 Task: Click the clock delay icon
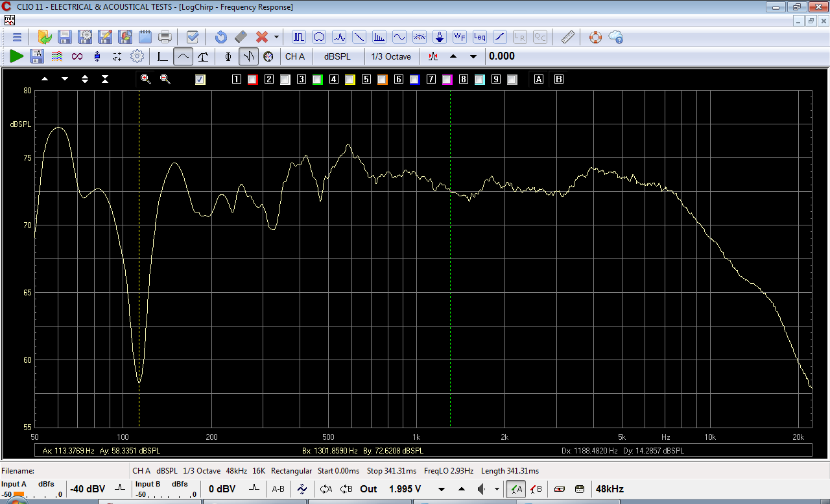point(268,56)
